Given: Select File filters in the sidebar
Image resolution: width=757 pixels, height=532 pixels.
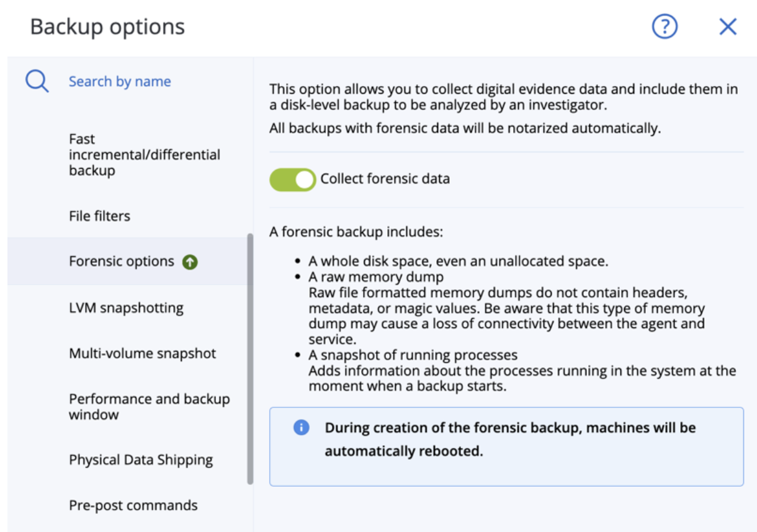Looking at the screenshot, I should coord(100,216).
